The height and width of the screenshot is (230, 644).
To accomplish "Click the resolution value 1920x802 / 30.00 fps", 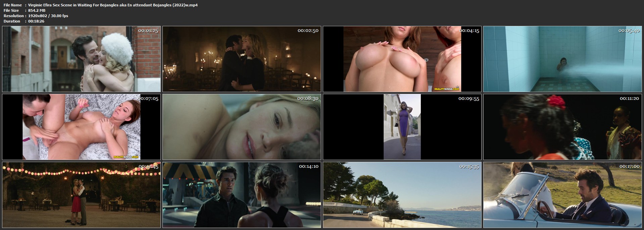I will pos(48,16).
